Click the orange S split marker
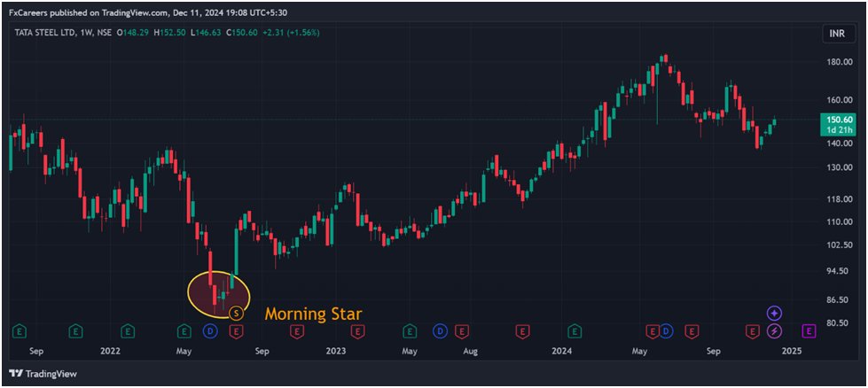The height and width of the screenshot is (388, 868). [x=237, y=314]
